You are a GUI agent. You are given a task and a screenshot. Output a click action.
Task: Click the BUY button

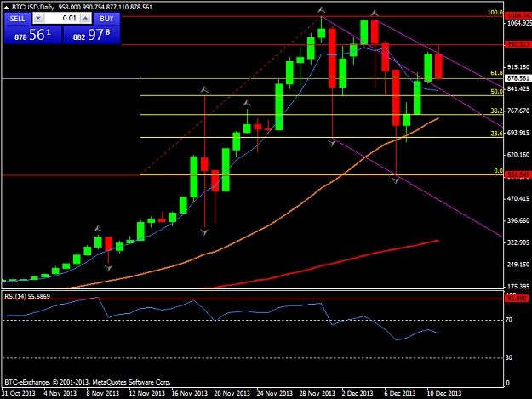tap(106, 19)
